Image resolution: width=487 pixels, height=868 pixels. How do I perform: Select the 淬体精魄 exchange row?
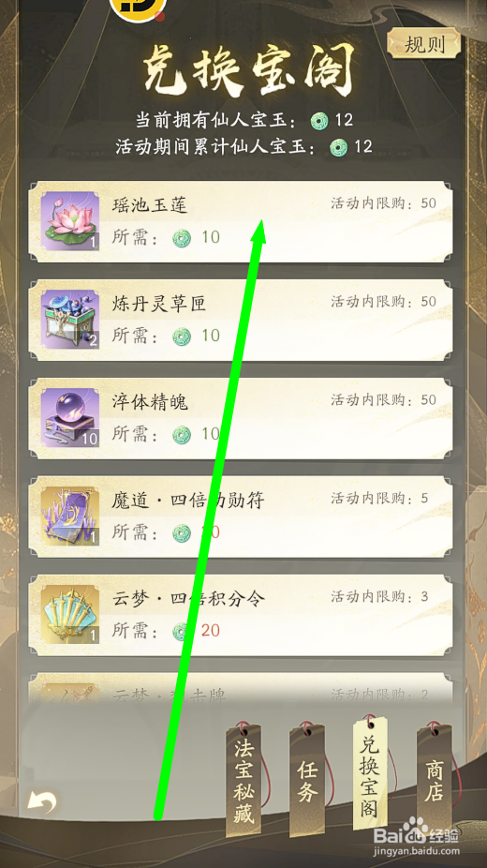(x=241, y=418)
